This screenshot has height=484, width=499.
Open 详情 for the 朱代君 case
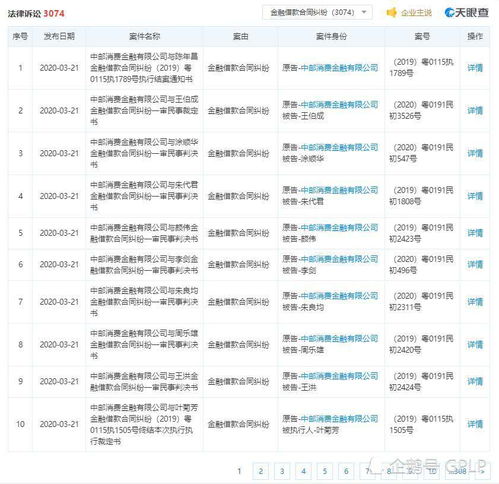coord(475,196)
